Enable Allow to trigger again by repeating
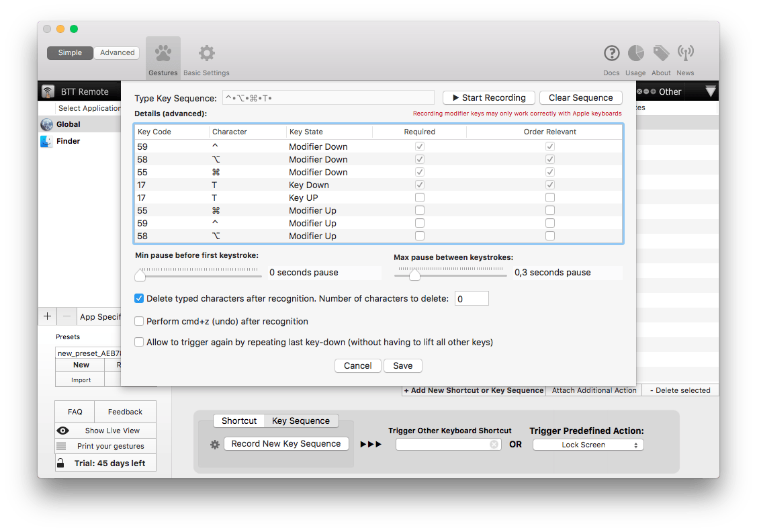The height and width of the screenshot is (532, 757). [139, 342]
